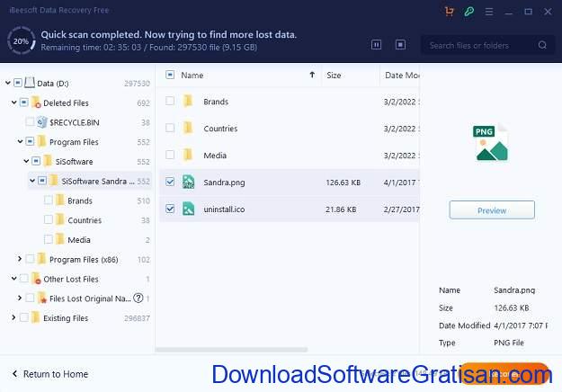
Task: Stop the scan
Action: (400, 45)
